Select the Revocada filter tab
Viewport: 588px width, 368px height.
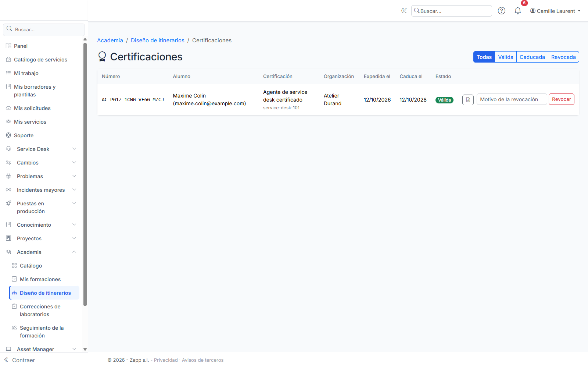pos(563,57)
